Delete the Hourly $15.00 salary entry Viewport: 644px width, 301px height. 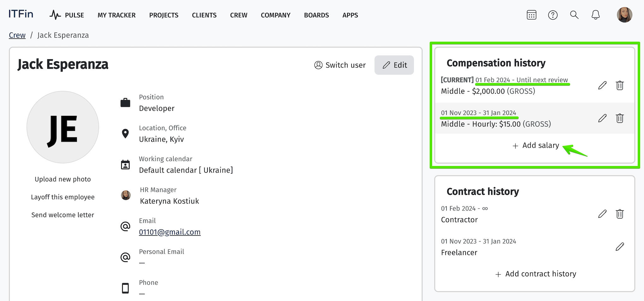click(x=620, y=118)
